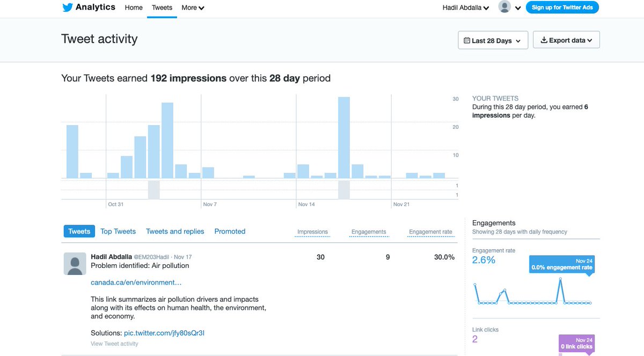Click the Nov 7 axis label
This screenshot has height=356, width=644.
pyautogui.click(x=210, y=205)
